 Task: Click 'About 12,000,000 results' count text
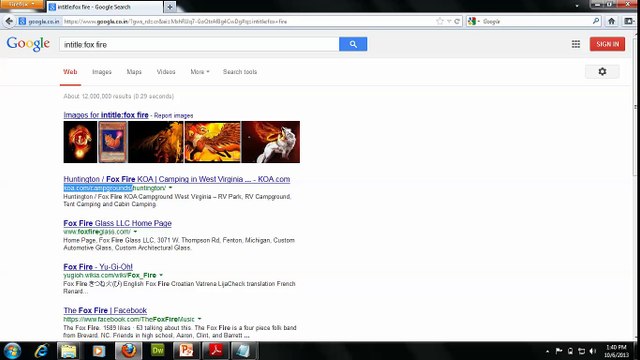coord(118,96)
